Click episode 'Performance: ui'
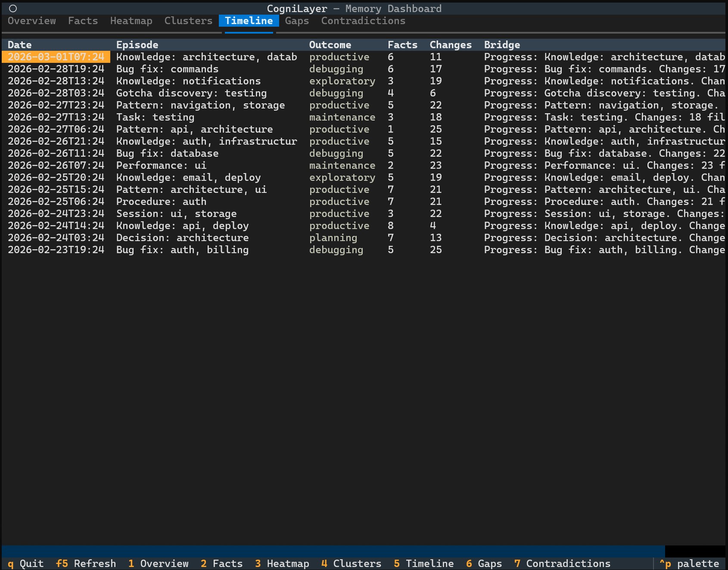The image size is (728, 570). pyautogui.click(x=161, y=165)
